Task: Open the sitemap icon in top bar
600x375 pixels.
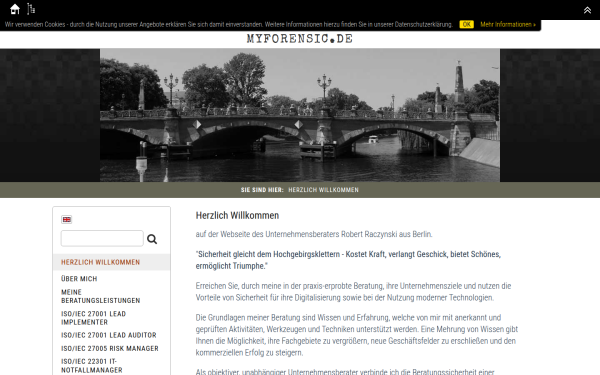Action: click(31, 9)
